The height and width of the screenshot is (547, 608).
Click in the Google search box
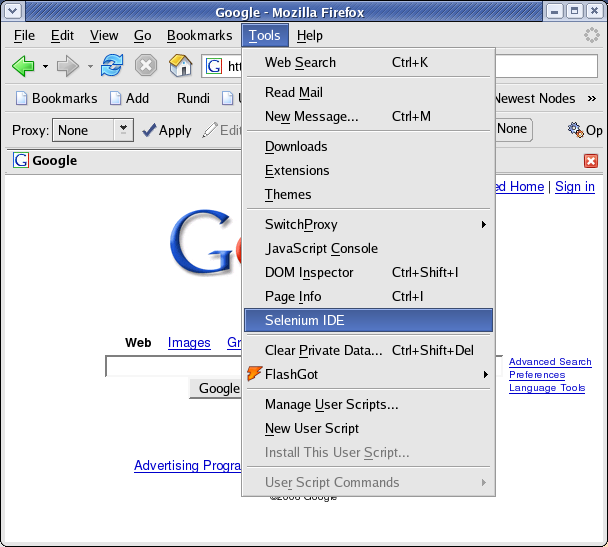(174, 366)
